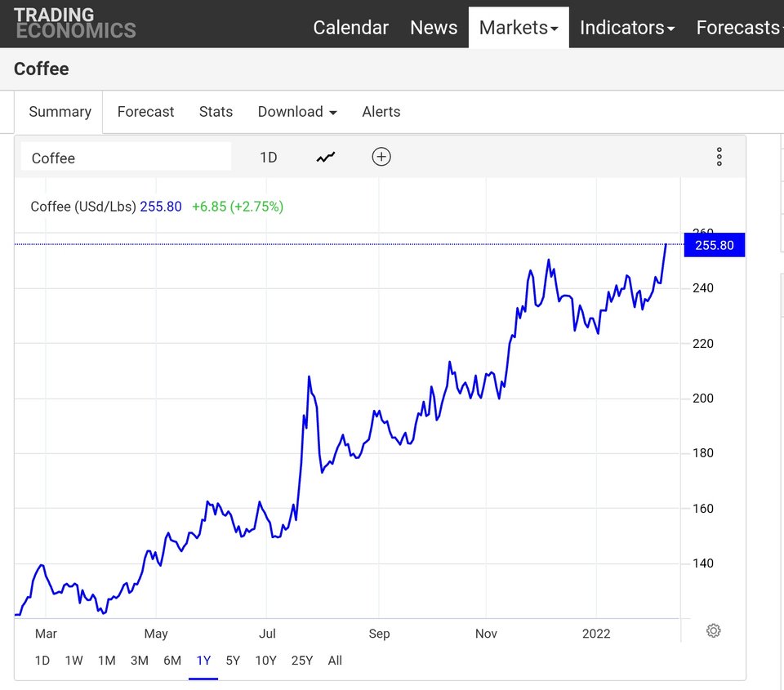Select the 25Y time range
Viewport: 784px width, 690px height.
click(302, 661)
